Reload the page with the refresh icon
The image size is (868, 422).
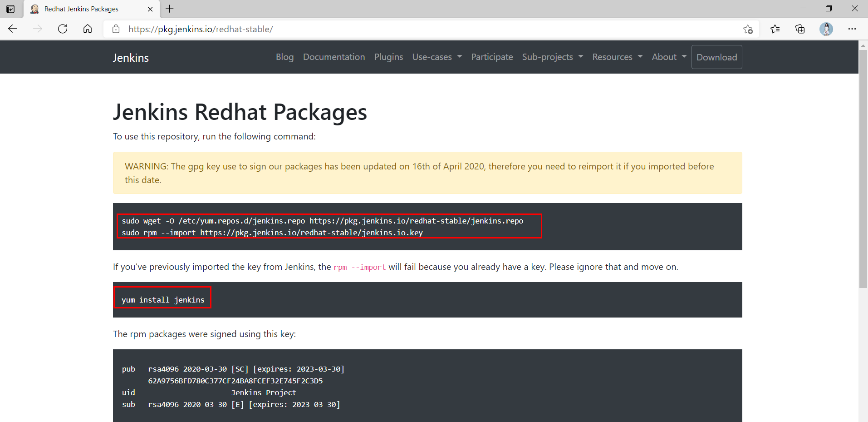click(x=63, y=29)
